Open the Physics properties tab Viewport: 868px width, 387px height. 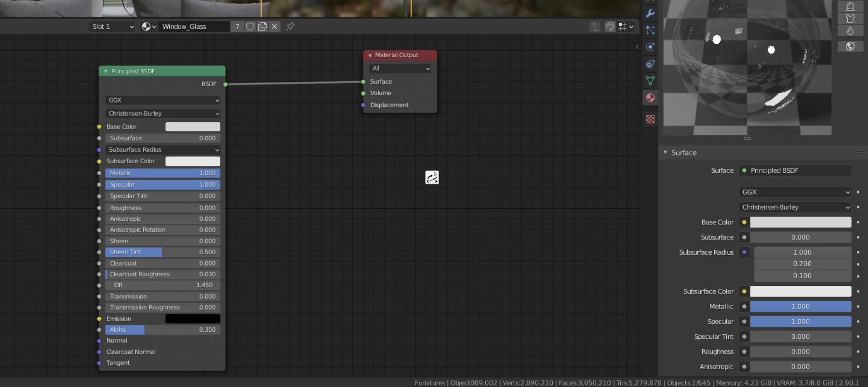[650, 47]
